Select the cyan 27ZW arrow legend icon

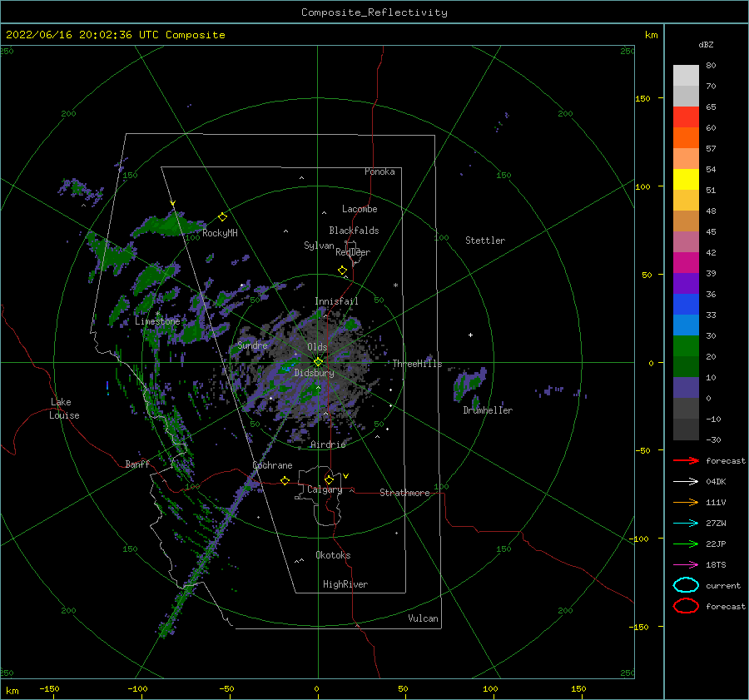[x=686, y=524]
